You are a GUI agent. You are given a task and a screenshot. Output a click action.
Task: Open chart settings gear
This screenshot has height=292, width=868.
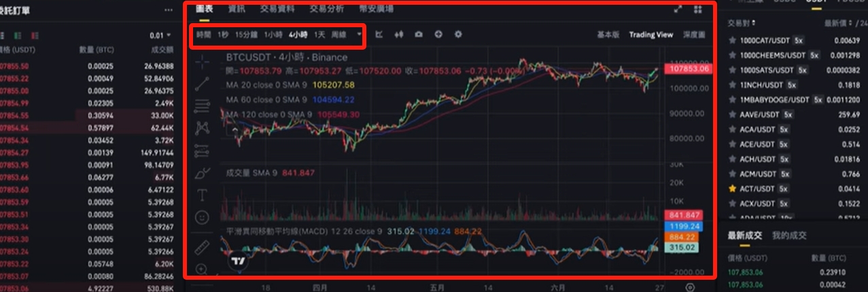coord(458,34)
